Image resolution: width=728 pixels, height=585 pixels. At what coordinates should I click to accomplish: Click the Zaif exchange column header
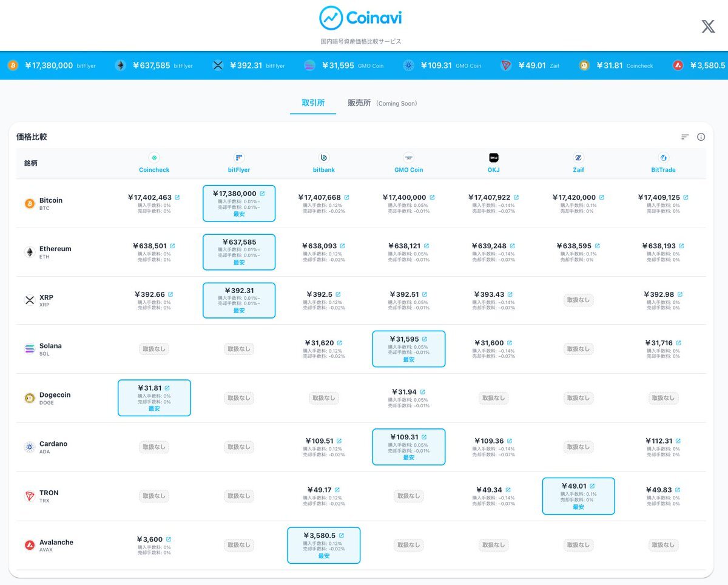[578, 163]
